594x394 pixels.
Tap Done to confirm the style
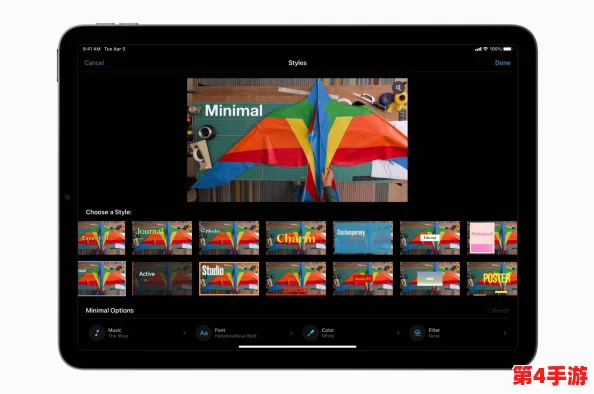503,63
